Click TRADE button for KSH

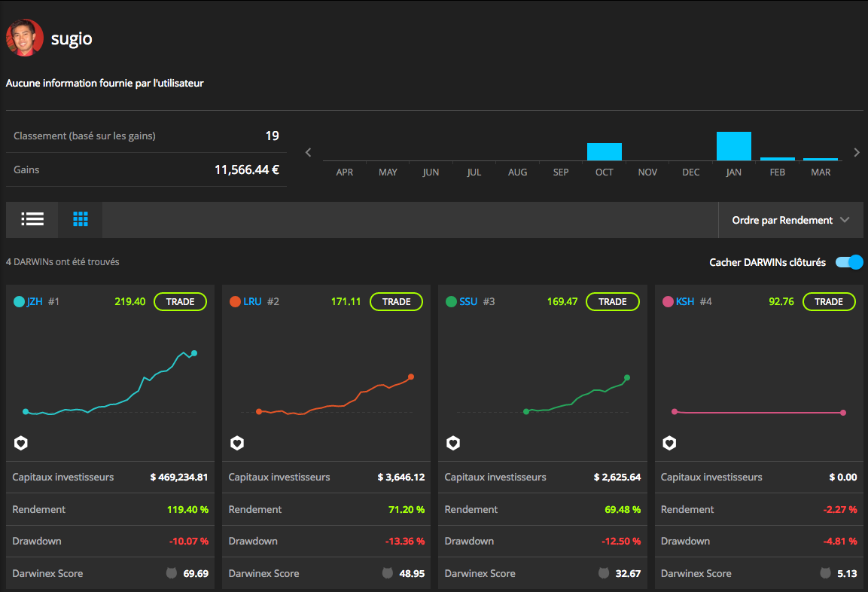click(x=829, y=302)
